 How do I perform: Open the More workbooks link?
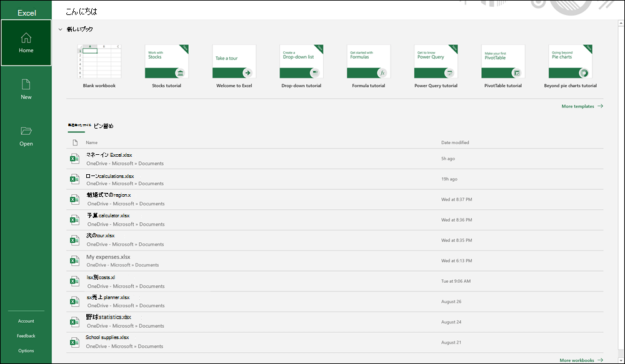[581, 360]
